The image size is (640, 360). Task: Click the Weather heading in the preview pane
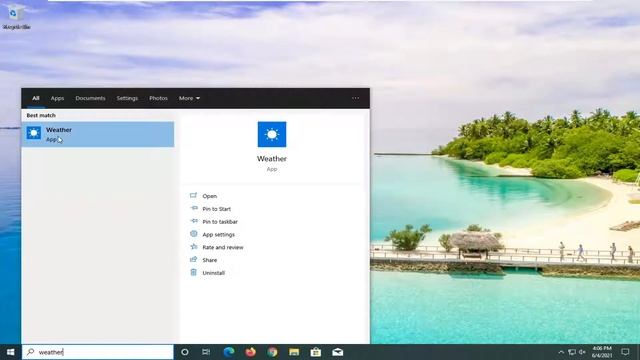(x=272, y=159)
